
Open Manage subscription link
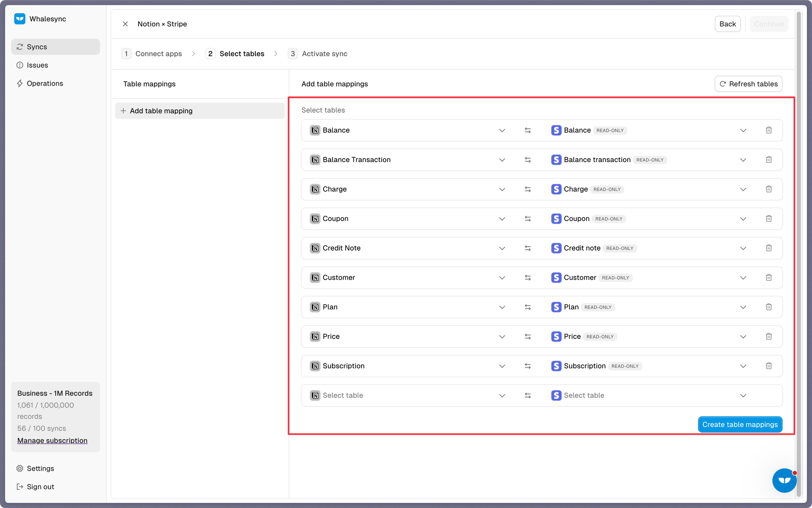[x=52, y=440]
